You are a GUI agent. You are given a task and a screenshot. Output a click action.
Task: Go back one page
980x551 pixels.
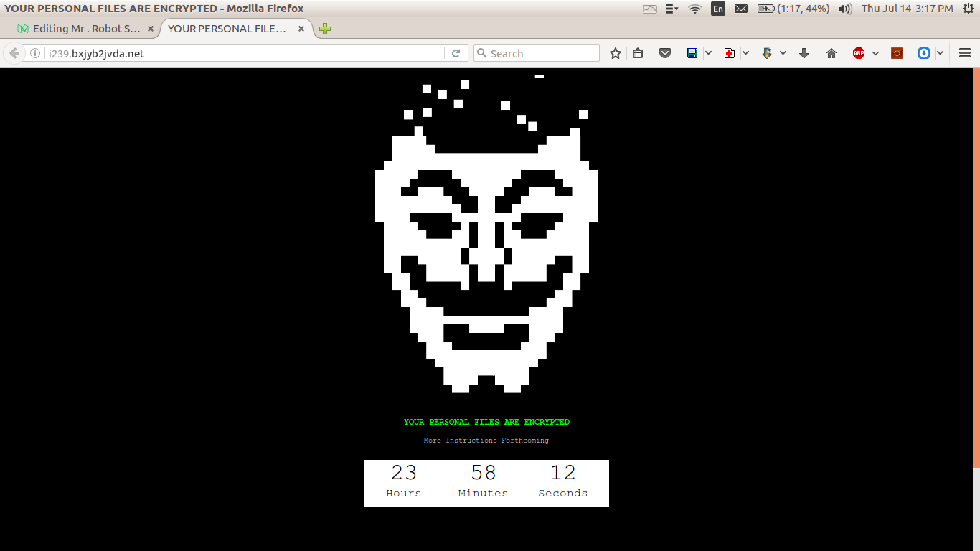14,53
